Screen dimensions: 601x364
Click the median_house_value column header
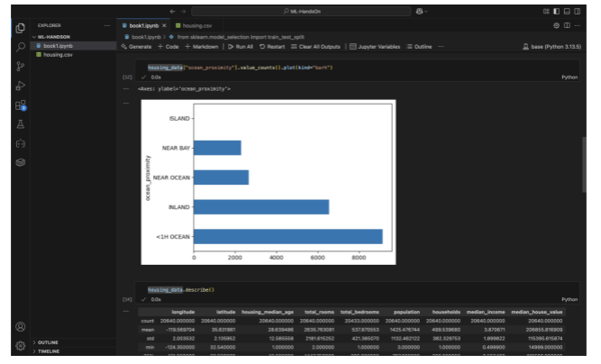(537, 312)
